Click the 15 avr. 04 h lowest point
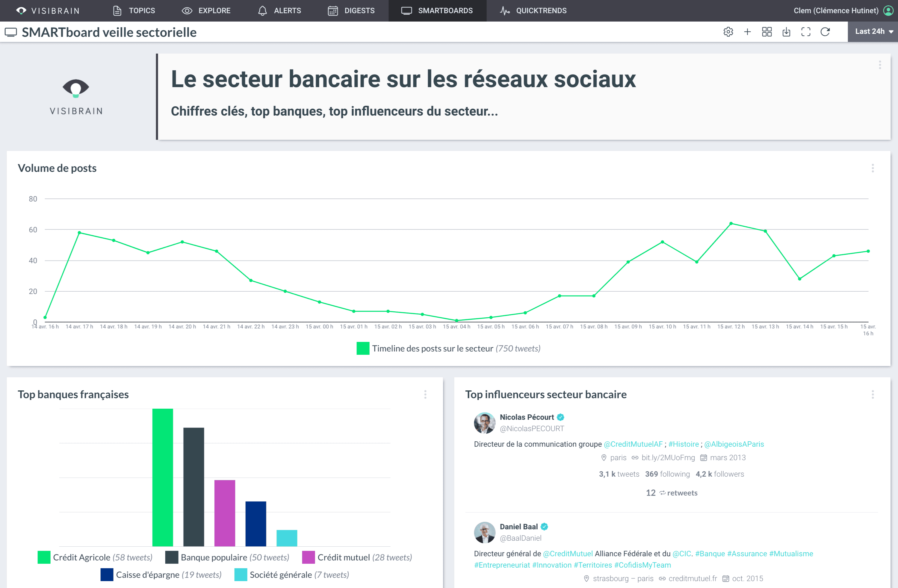This screenshot has height=588, width=898. pyautogui.click(x=456, y=321)
